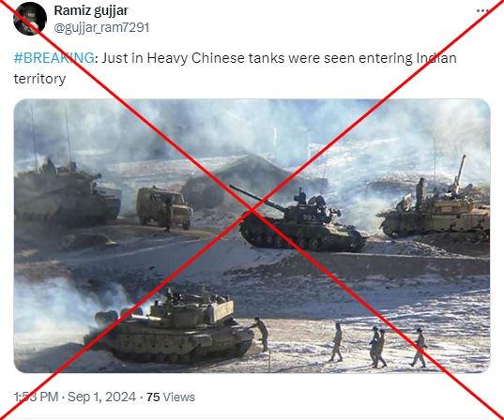Click the tank with the raised gun barrel
504x420 pixels.
click(x=434, y=205)
